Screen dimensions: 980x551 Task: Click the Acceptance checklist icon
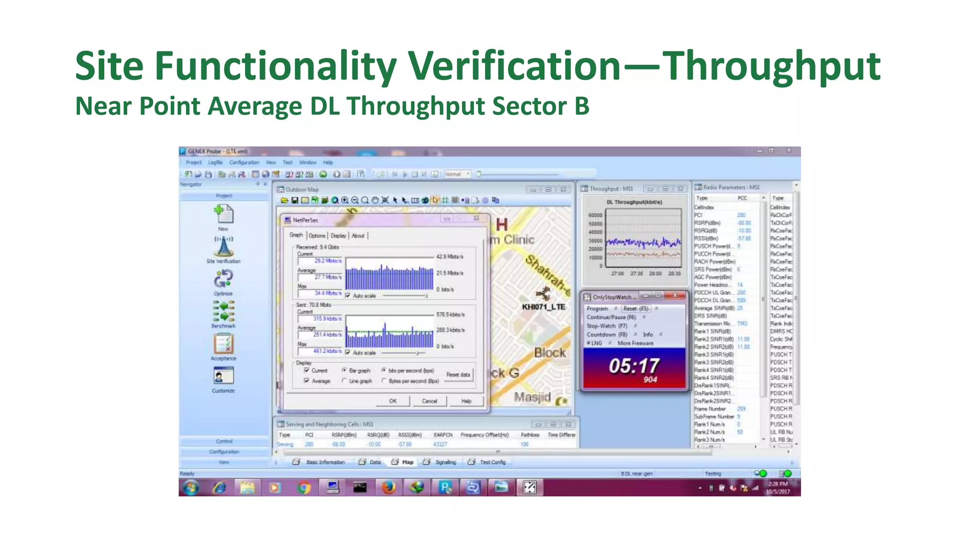[223, 343]
